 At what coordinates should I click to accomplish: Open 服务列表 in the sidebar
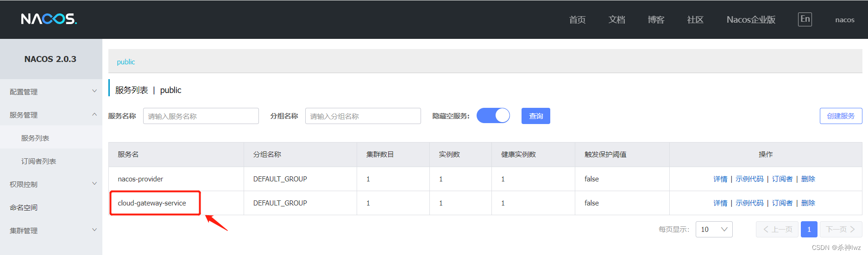coord(35,138)
